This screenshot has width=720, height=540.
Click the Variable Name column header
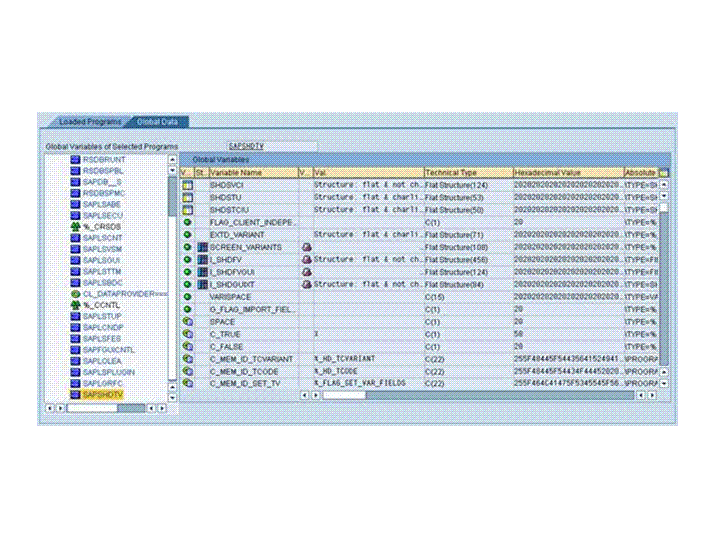tap(253, 173)
